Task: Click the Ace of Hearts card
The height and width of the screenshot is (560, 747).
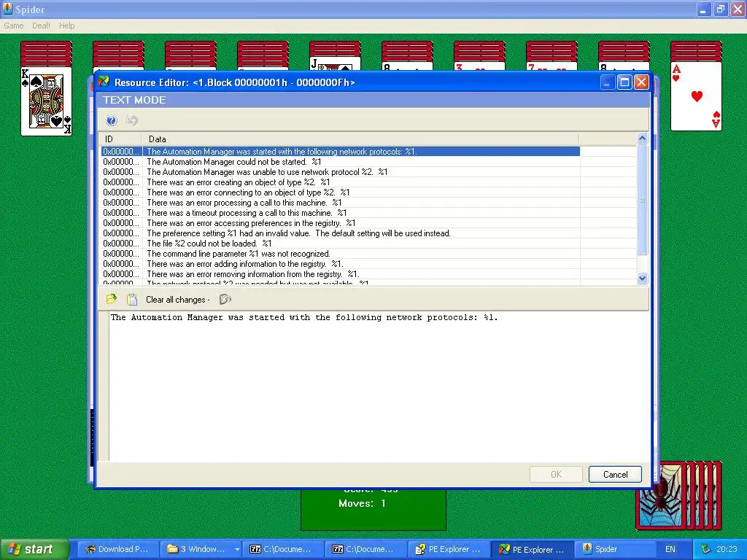Action: (696, 96)
